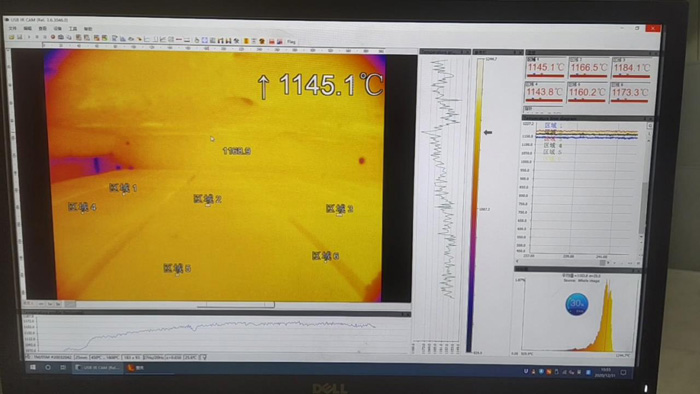Open the Edit menu (编辑)
Image resolution: width=700 pixels, height=394 pixels.
tap(28, 28)
